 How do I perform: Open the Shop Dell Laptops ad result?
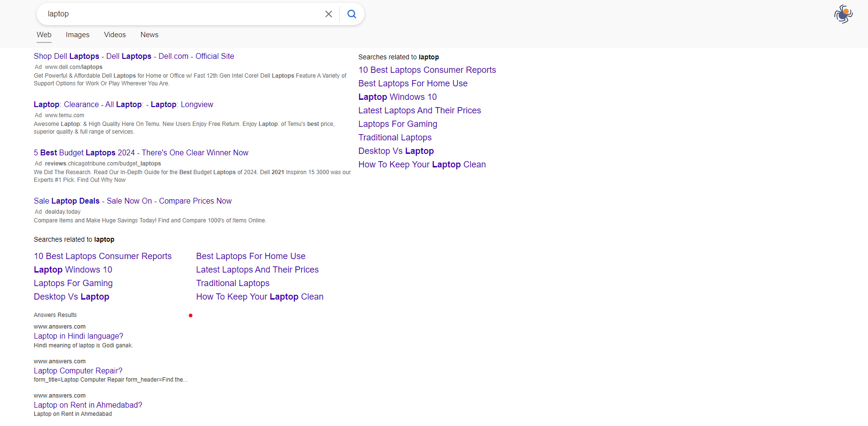click(134, 56)
